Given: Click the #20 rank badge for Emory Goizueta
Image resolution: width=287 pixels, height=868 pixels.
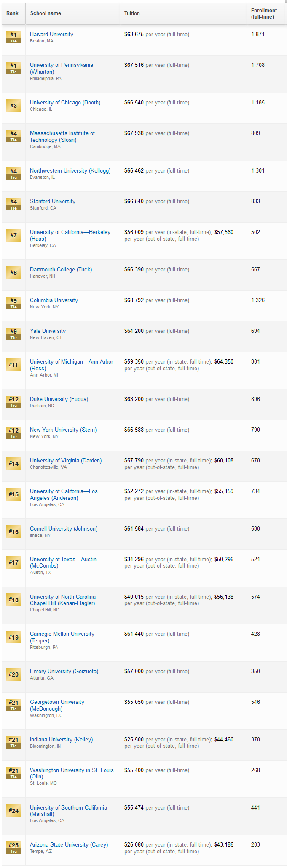Looking at the screenshot, I should coord(13,674).
